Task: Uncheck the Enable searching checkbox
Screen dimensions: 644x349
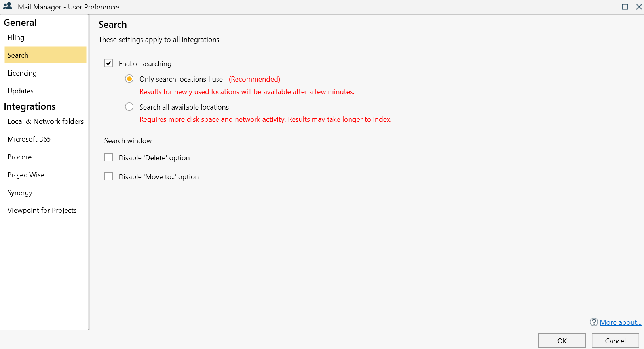Action: point(109,63)
